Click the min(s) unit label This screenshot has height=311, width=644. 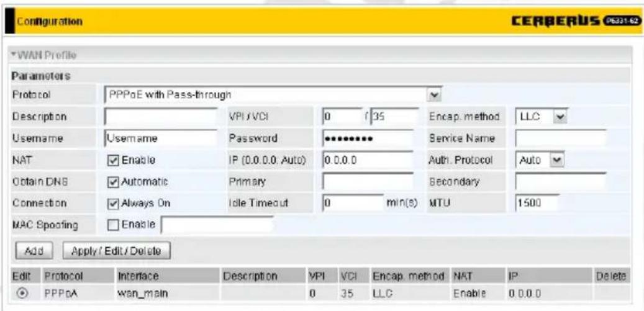pyautogui.click(x=402, y=203)
